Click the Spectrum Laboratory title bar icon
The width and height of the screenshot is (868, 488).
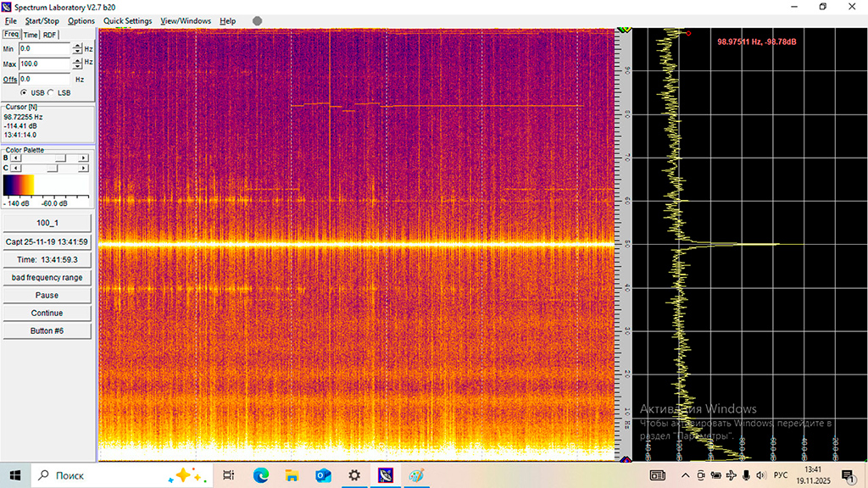tap(7, 6)
